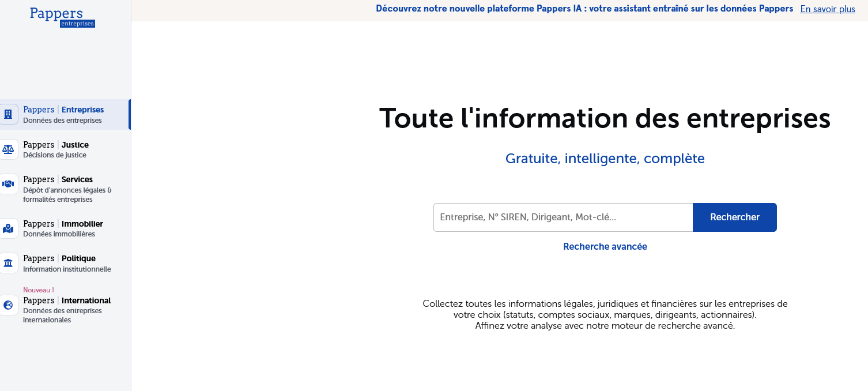The width and height of the screenshot is (868, 391).
Task: Click the 'Données immobilières' subtitle
Action: tap(59, 234)
